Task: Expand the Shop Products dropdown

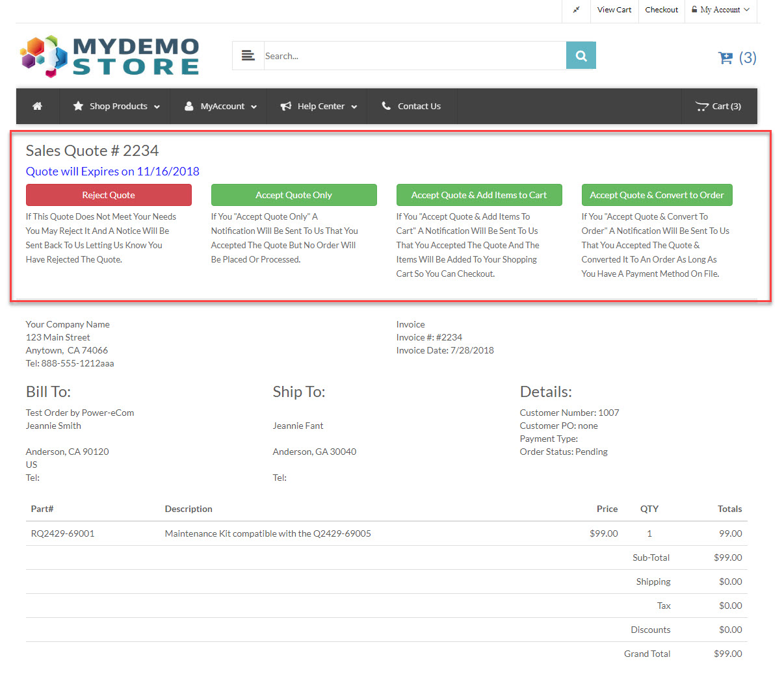Action: click(117, 106)
